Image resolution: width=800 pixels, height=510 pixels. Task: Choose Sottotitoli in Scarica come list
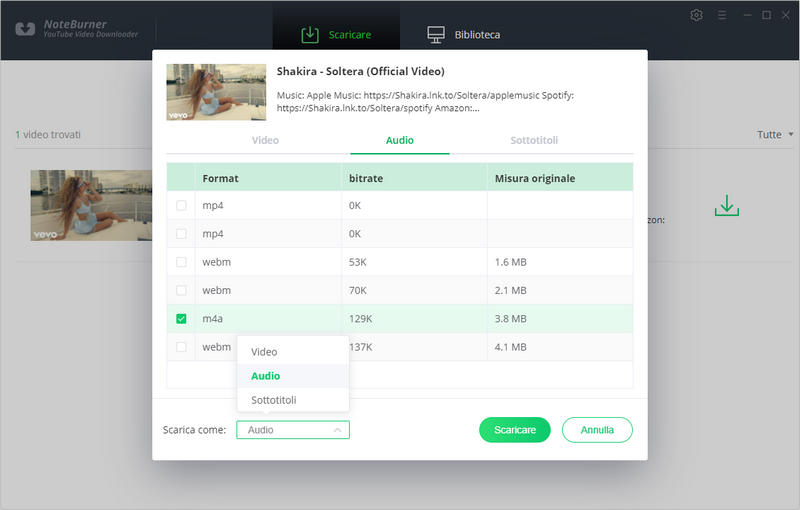293,400
